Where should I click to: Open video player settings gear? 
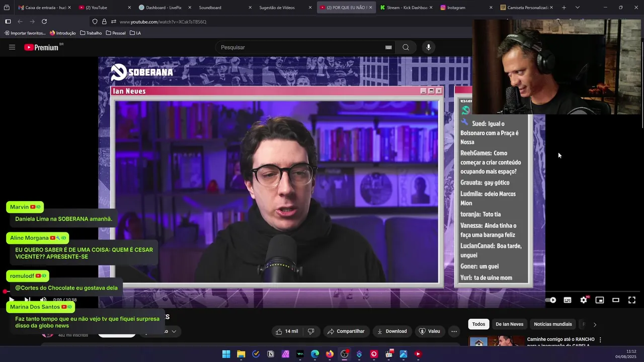click(584, 300)
